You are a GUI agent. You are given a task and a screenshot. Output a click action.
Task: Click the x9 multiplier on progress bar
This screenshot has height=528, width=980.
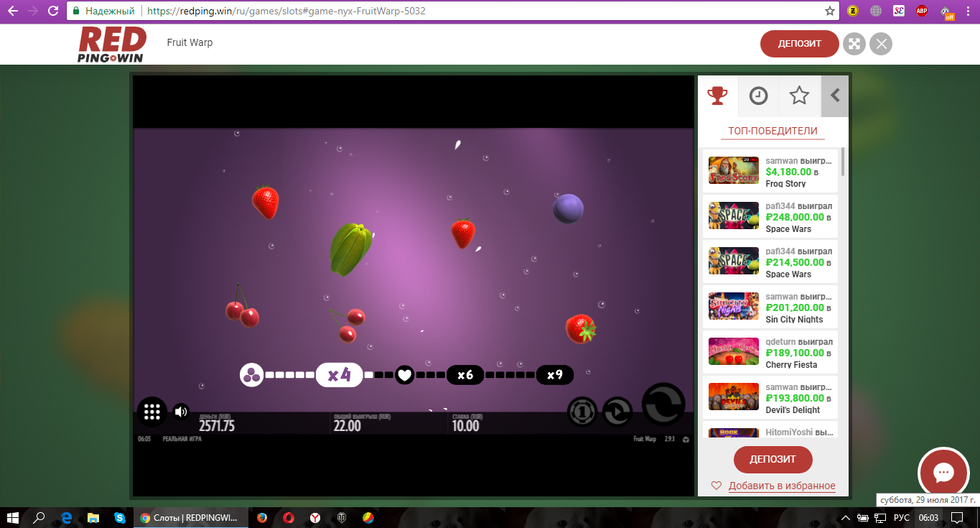[x=555, y=375]
